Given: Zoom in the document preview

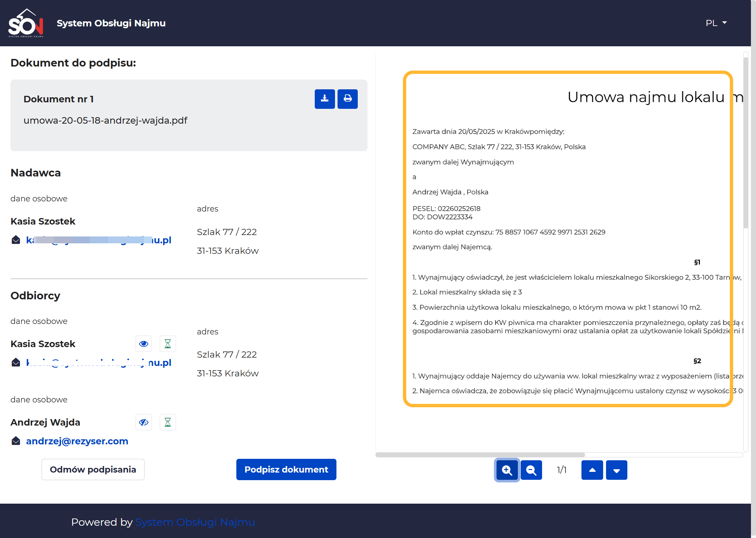Looking at the screenshot, I should (x=507, y=470).
